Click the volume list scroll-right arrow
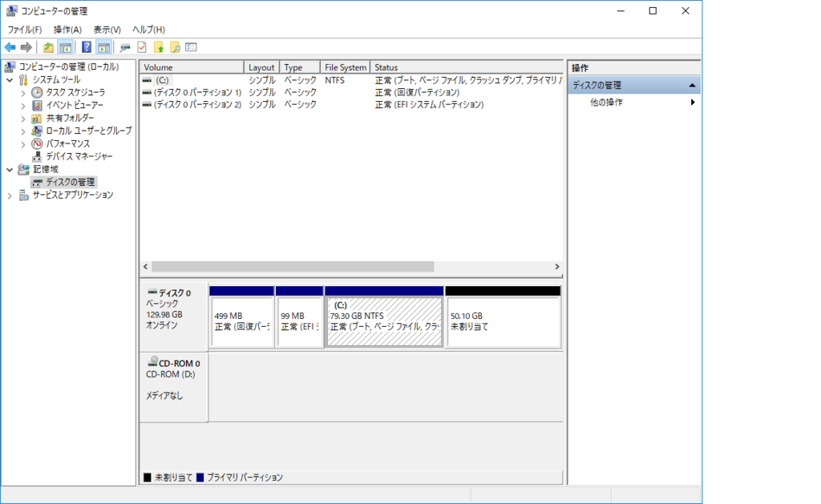The image size is (821, 504). point(557,266)
